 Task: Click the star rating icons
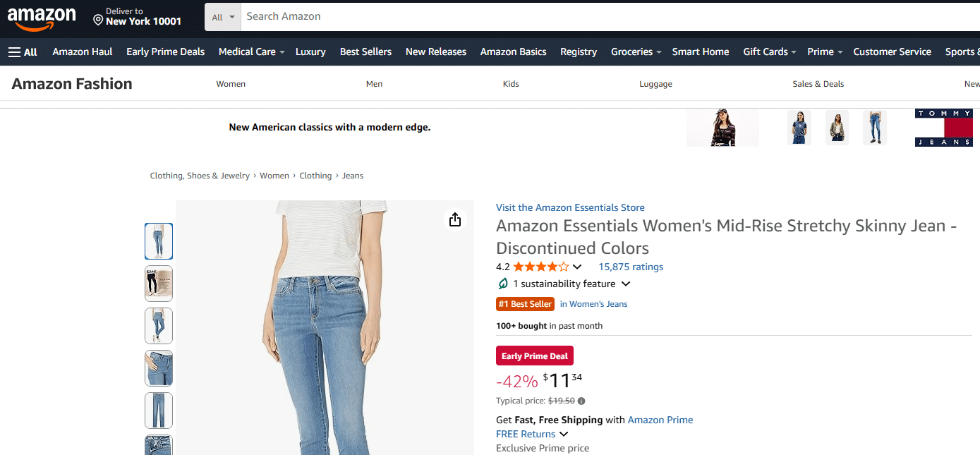point(540,267)
